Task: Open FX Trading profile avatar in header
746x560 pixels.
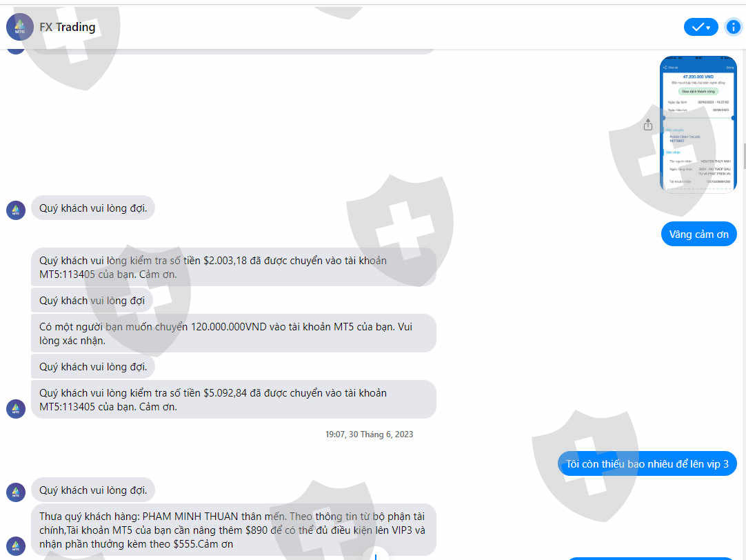Action: point(19,27)
